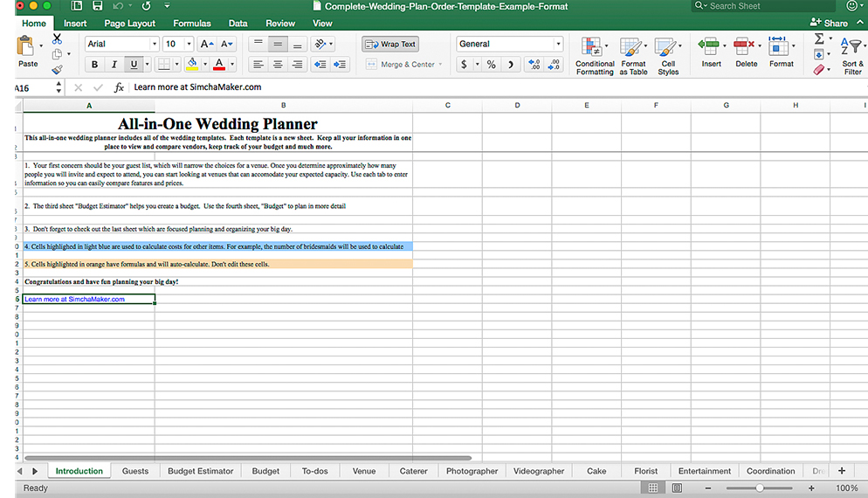Decrease indent icon

coord(320,65)
